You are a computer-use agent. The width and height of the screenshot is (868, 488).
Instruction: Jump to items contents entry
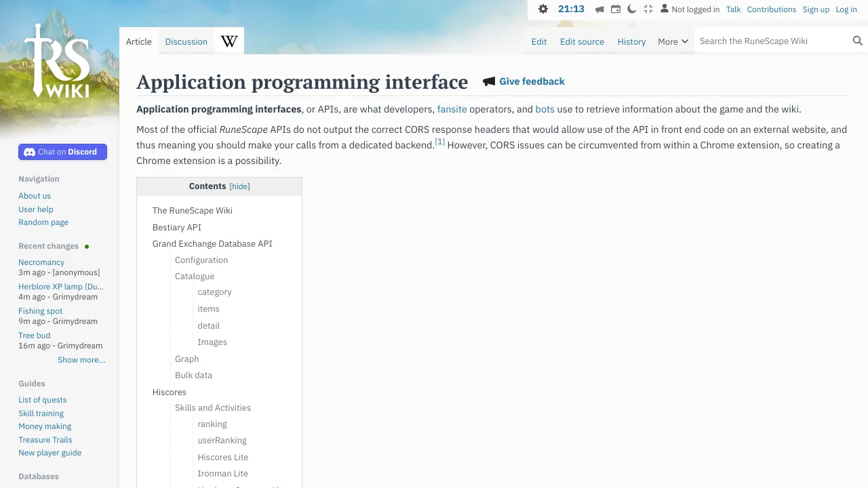click(x=209, y=309)
